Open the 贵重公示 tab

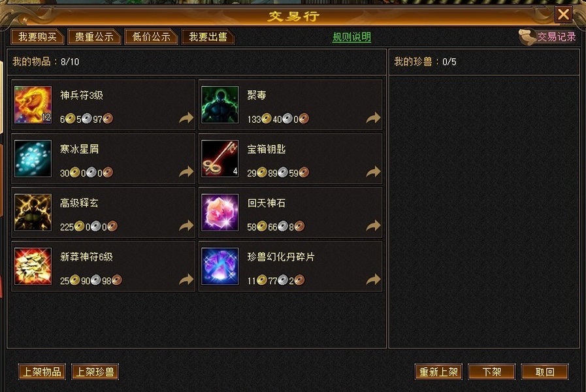94,37
